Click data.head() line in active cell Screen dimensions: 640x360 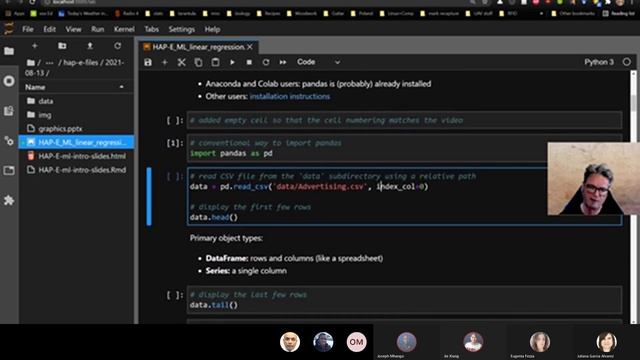tap(213, 217)
